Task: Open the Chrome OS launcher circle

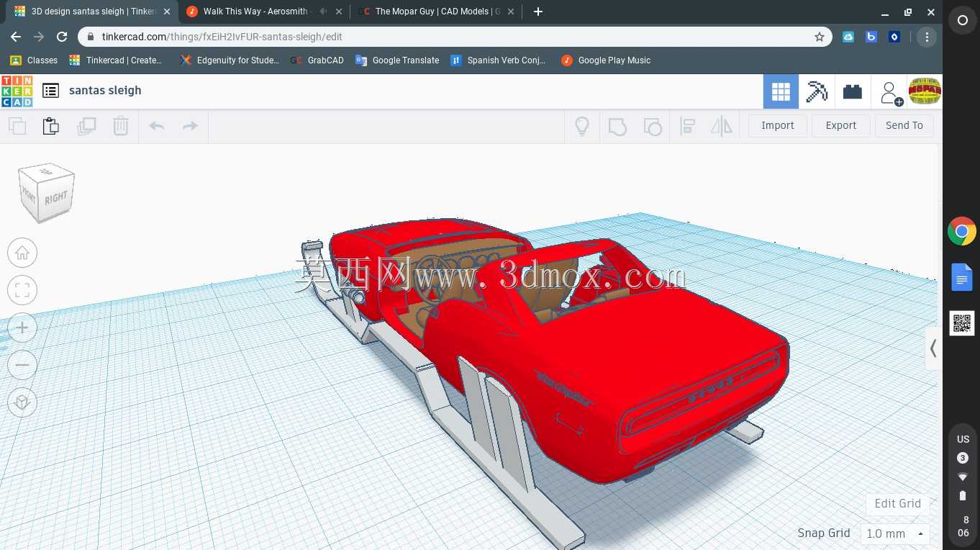Action: [x=963, y=21]
